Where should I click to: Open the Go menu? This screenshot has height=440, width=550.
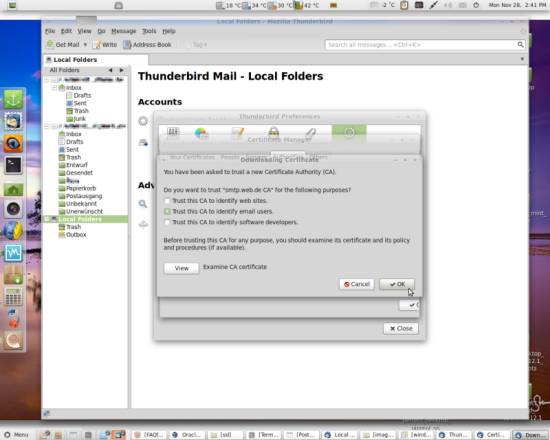[101, 31]
